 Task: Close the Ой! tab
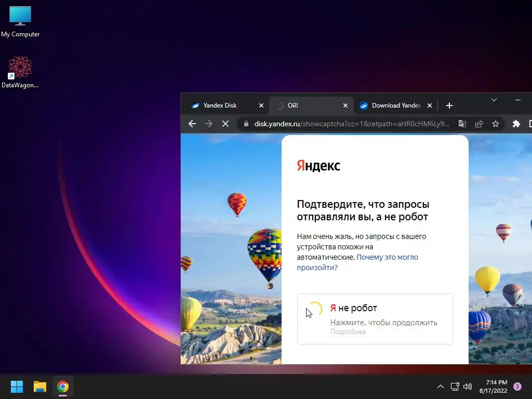345,105
